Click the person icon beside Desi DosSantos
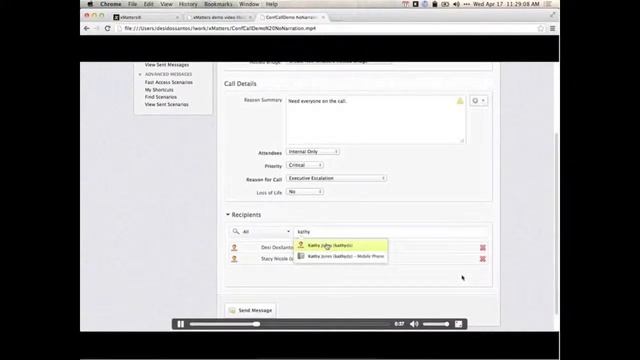This screenshot has height=360, width=640. [234, 247]
